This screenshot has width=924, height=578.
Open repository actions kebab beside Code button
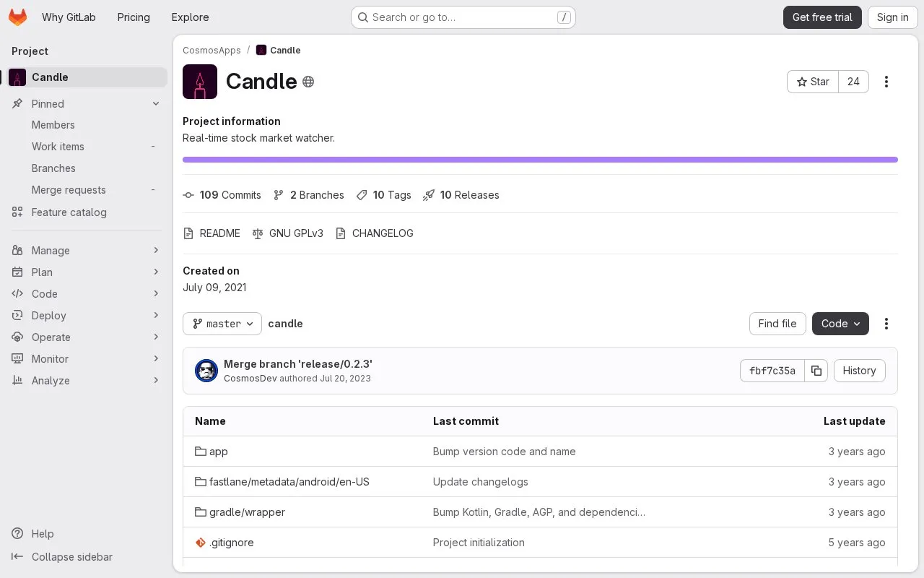(x=886, y=324)
